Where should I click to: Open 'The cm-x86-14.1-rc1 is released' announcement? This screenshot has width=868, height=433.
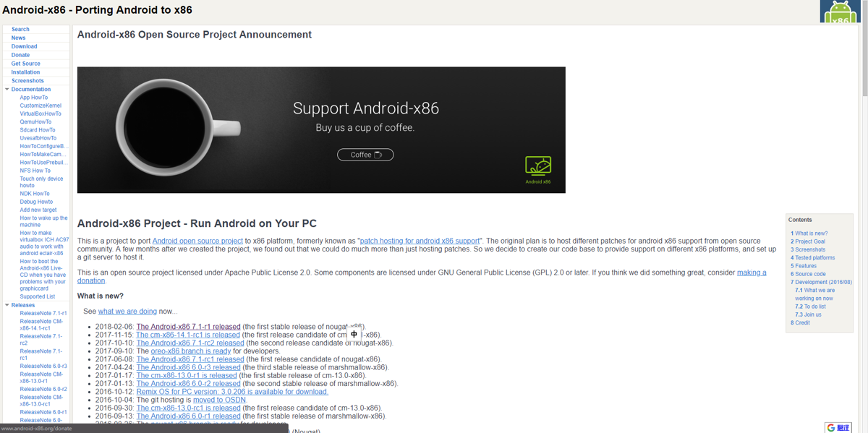(188, 335)
